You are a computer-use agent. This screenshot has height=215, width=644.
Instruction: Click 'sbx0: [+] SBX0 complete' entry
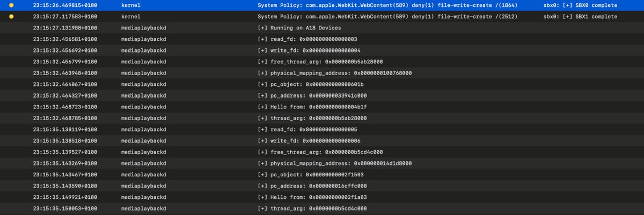pyautogui.click(x=580, y=5)
